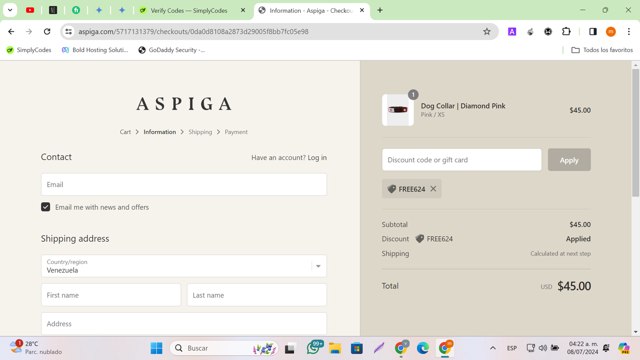Open the SimplyCodes bookmark
Screen dimensions: 640x360
pyautogui.click(x=29, y=50)
